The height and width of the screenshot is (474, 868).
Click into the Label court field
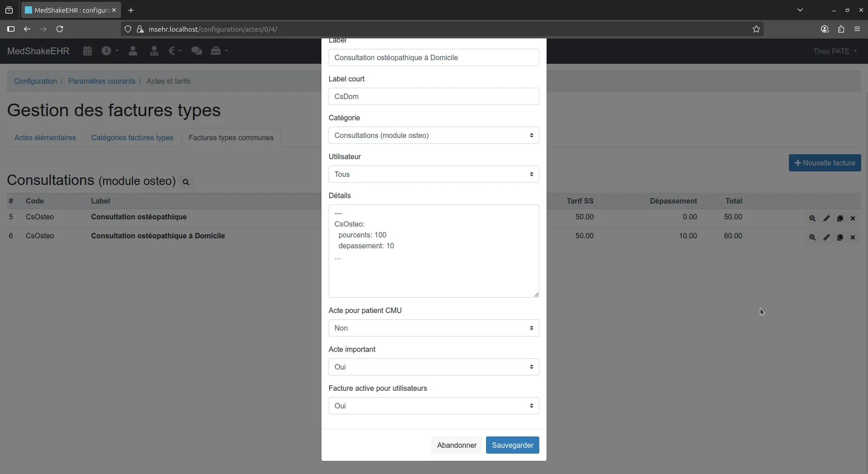[434, 96]
